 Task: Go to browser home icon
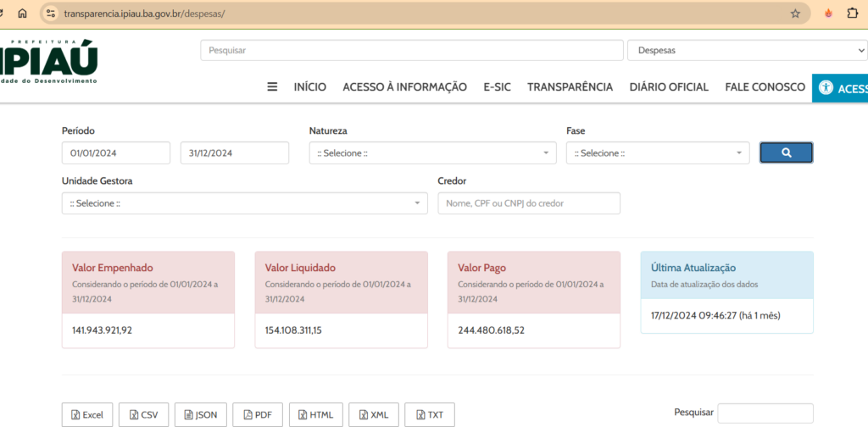[x=22, y=14]
